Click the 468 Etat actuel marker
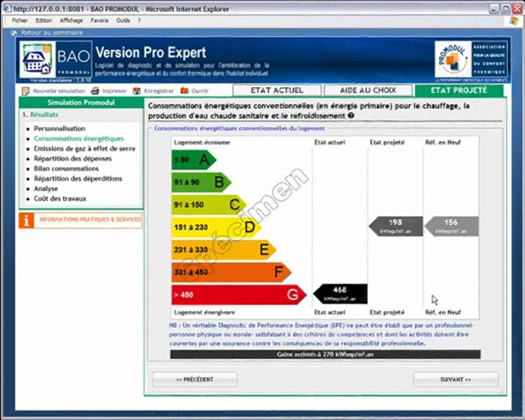This screenshot has width=525, height=420. click(x=340, y=294)
